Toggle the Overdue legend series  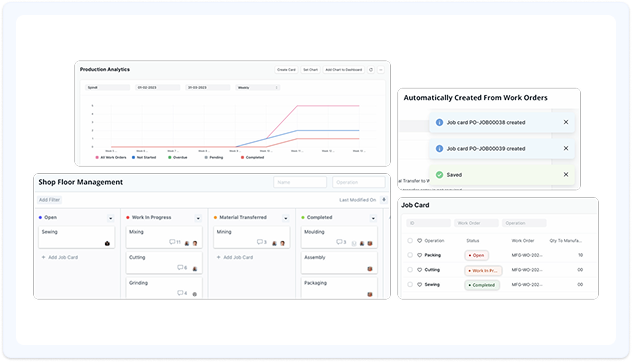coord(178,158)
